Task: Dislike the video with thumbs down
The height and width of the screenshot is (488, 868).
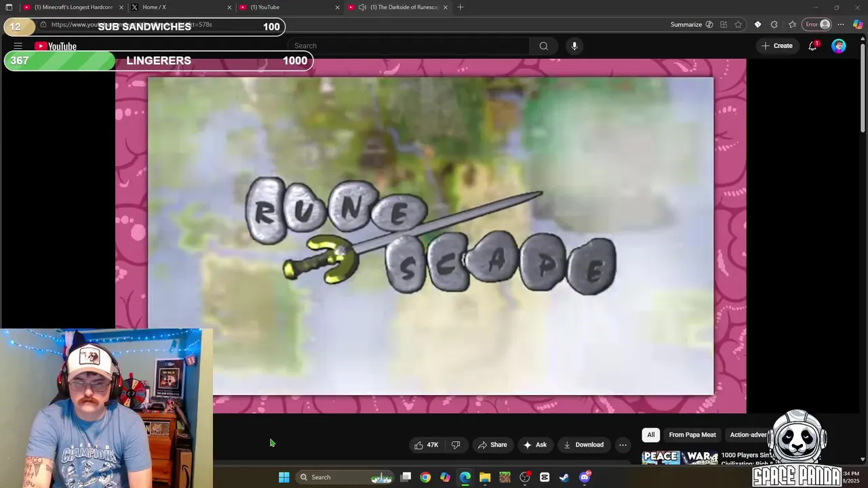Action: (x=456, y=445)
